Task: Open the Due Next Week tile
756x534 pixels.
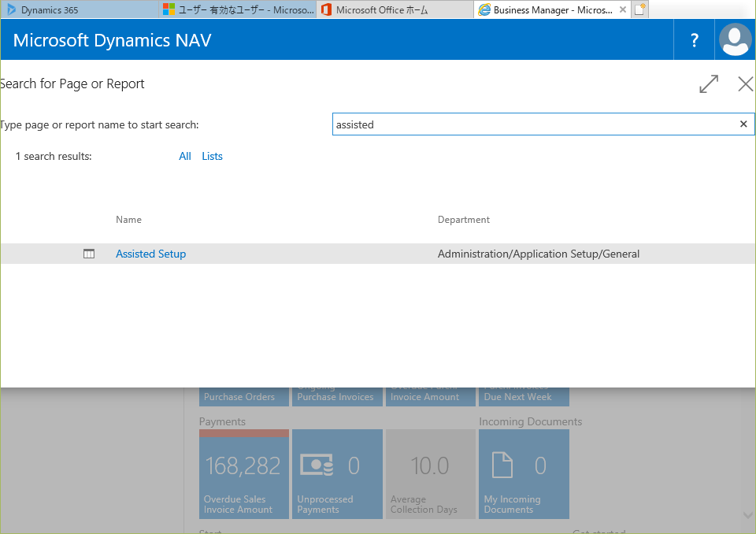Action: 524,396
